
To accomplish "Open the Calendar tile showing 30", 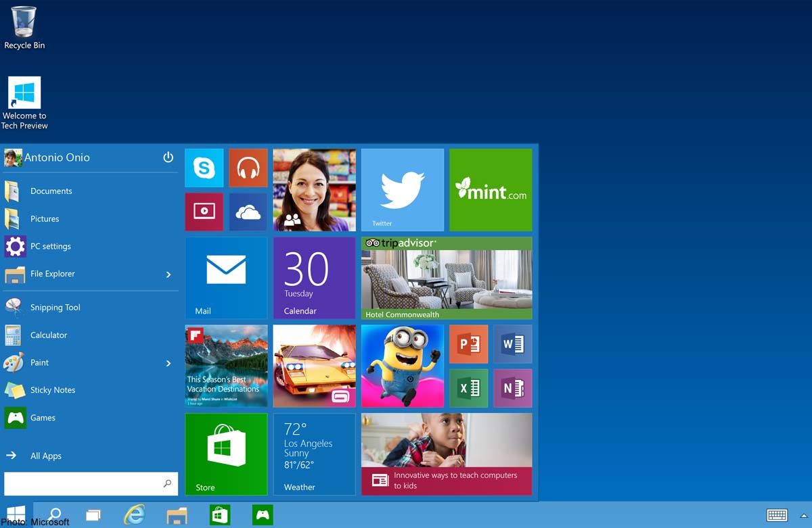I will [x=314, y=278].
